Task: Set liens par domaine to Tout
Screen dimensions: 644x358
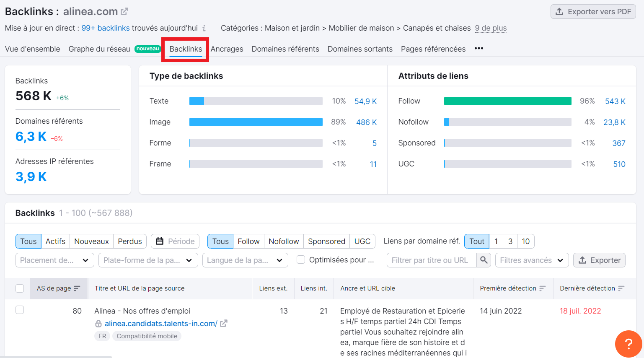Action: pos(477,241)
